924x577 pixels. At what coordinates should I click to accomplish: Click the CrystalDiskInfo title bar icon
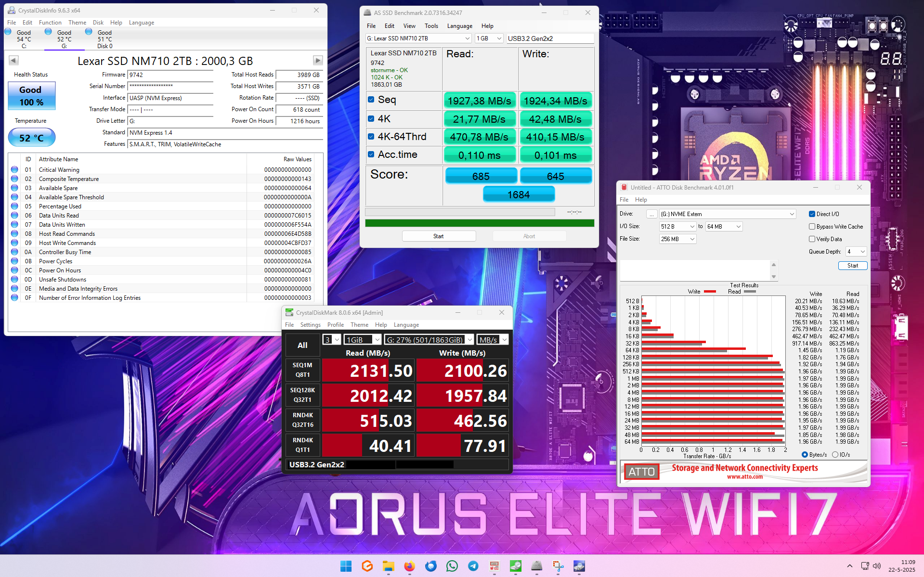pos(12,10)
